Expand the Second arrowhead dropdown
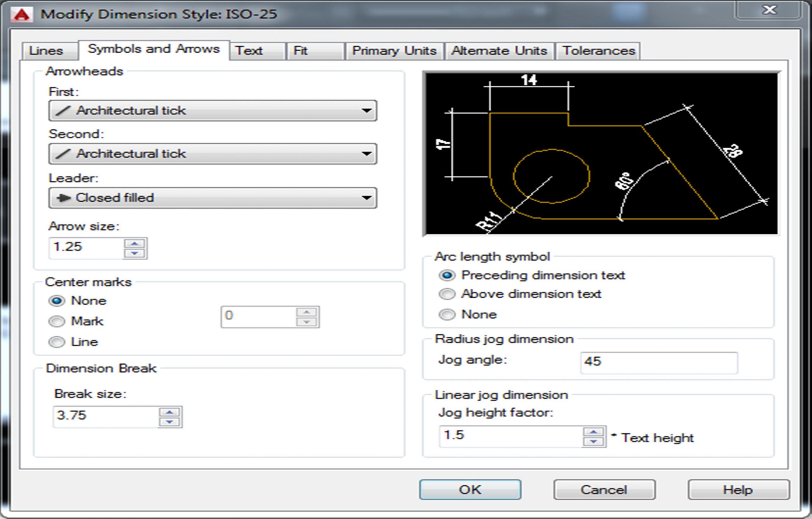 (366, 154)
